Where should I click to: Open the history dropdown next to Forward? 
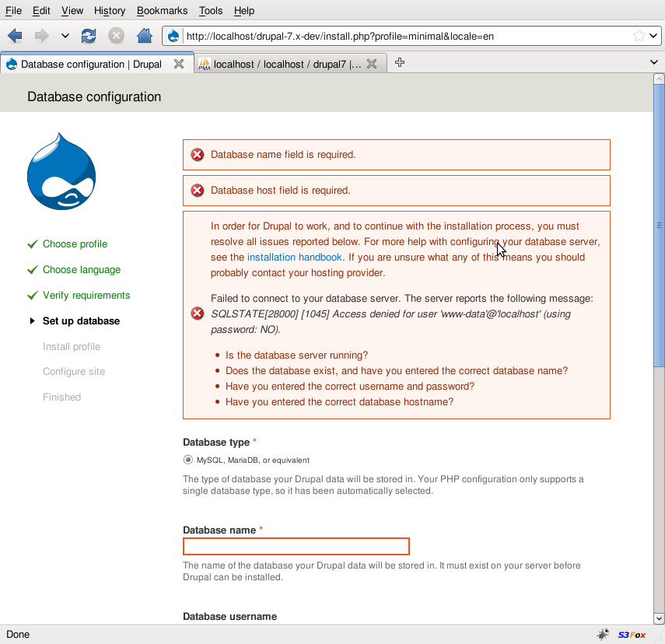(65, 36)
